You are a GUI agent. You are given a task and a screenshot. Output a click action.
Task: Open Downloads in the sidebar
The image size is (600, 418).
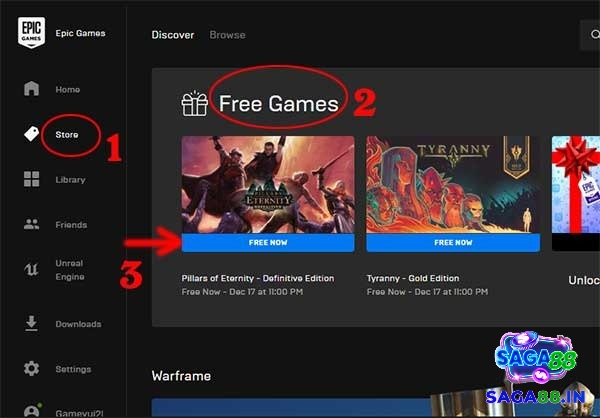click(78, 324)
